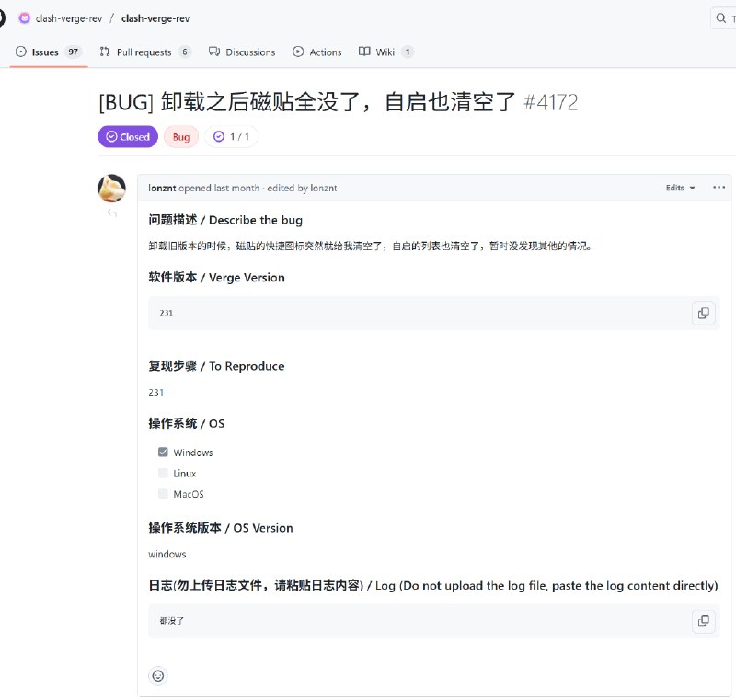Viewport: 736px width, 700px height.
Task: Check the MacOS checkbox
Action: [162, 494]
